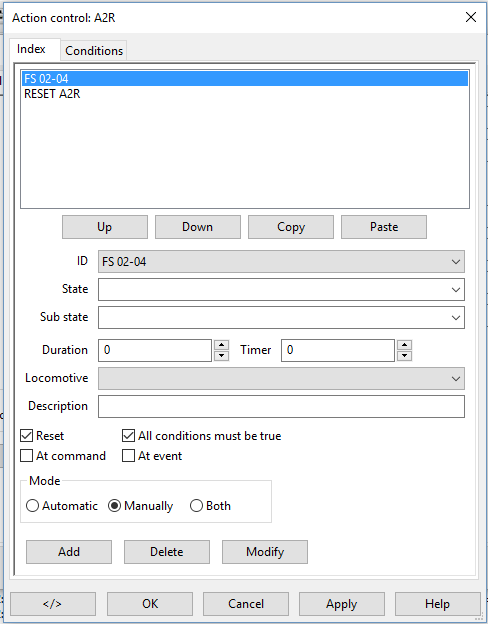Select the RESET A2R list entry

(245, 94)
